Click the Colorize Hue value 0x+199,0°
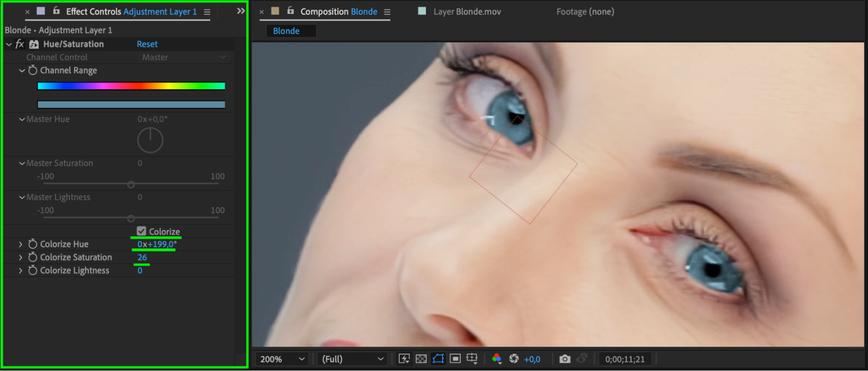Viewport: 868px width, 371px height. 157,244
